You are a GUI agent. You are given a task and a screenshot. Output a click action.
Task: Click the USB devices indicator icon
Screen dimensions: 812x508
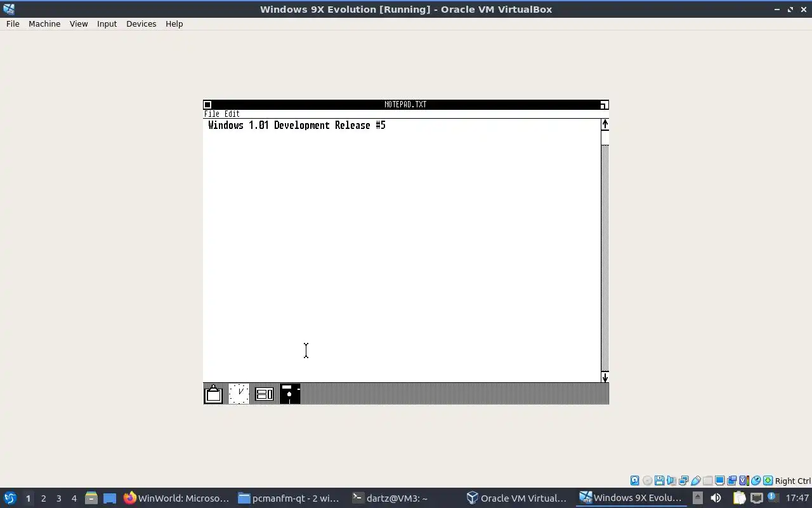point(695,481)
